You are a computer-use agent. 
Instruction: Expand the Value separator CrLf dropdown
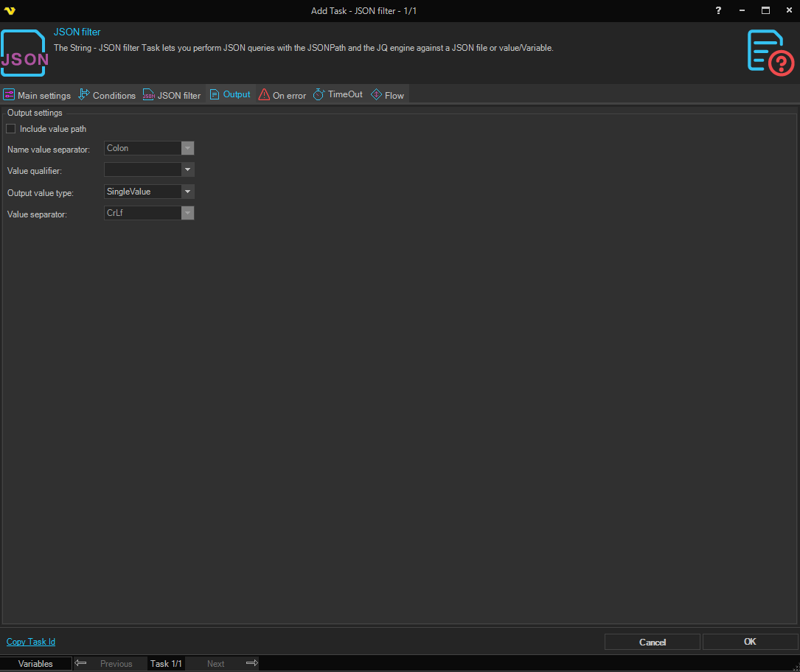click(x=188, y=213)
